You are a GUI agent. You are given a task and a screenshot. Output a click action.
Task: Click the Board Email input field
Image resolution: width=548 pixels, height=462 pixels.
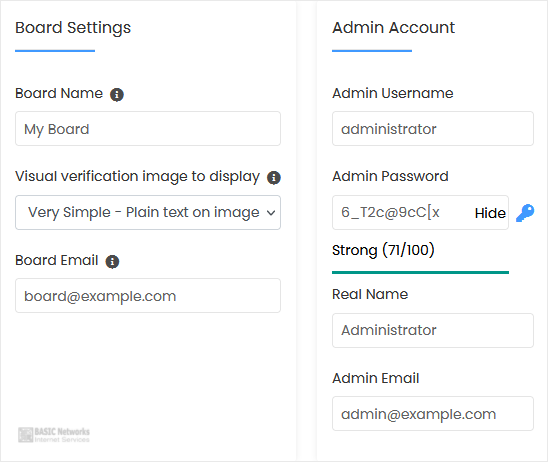[x=148, y=296]
